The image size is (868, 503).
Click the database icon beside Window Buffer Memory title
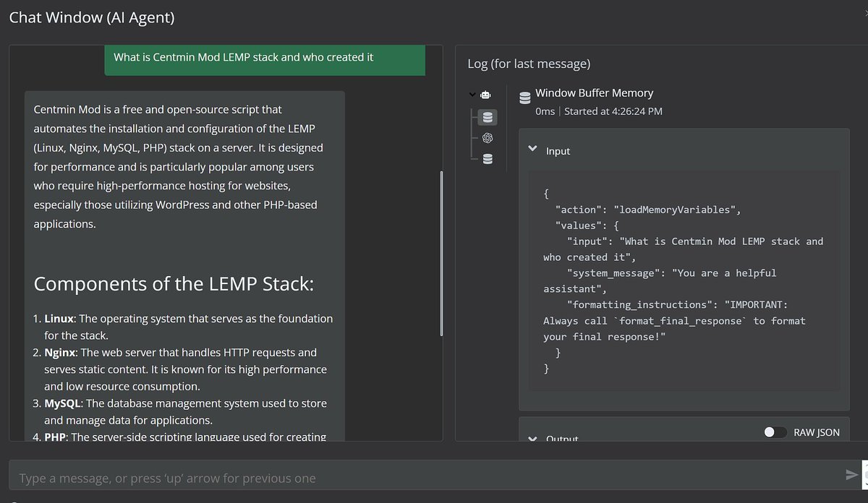click(524, 99)
